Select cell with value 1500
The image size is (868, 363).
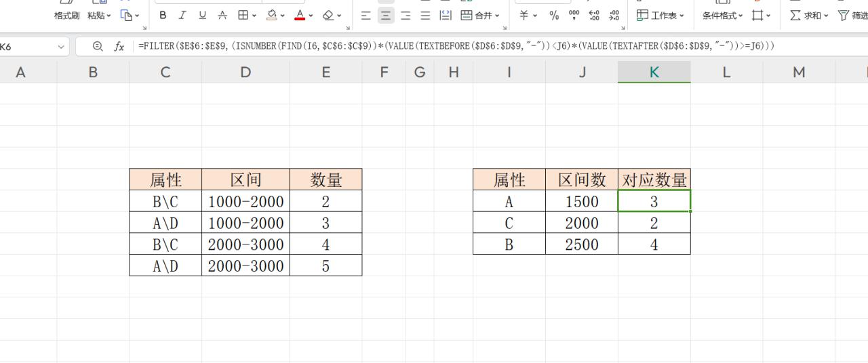pos(582,201)
